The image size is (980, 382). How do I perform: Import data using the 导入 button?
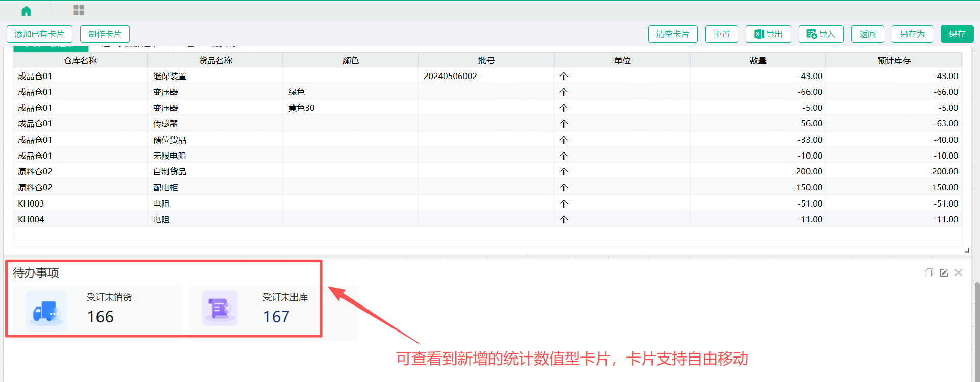click(x=821, y=34)
